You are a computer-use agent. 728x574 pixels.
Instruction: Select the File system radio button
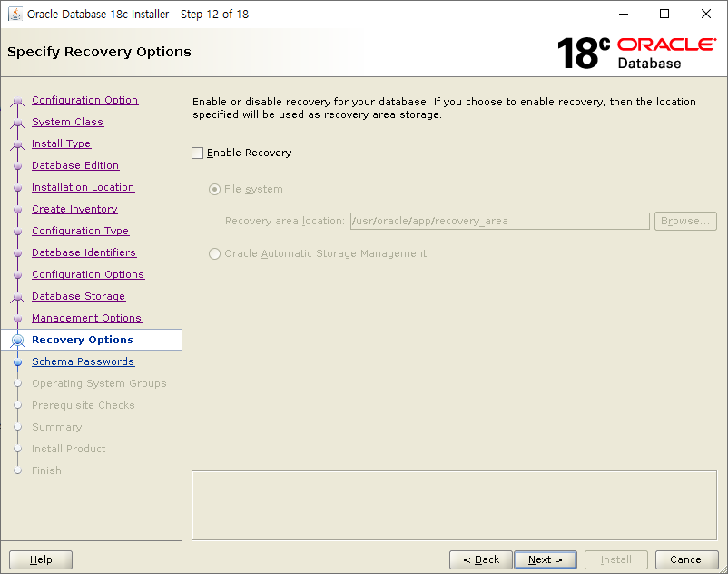[x=214, y=190]
